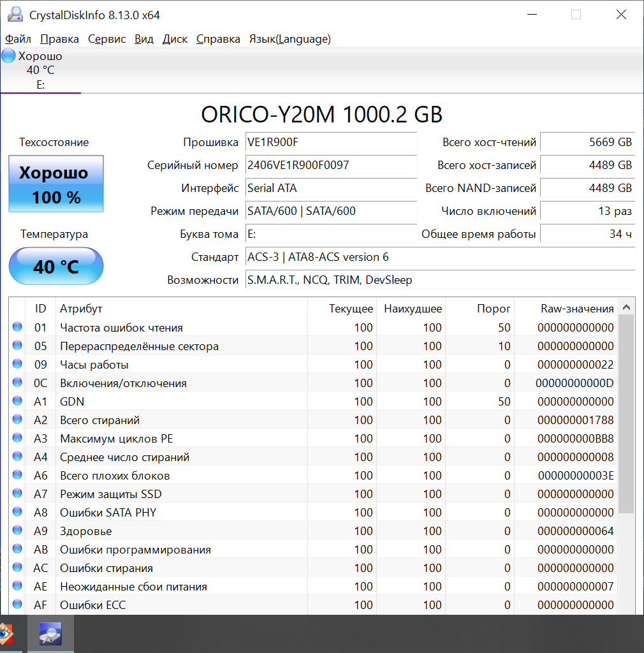Click the attribute list vertical scrollbar thumb
Viewport: 644px width, 653px height.
[x=626, y=413]
